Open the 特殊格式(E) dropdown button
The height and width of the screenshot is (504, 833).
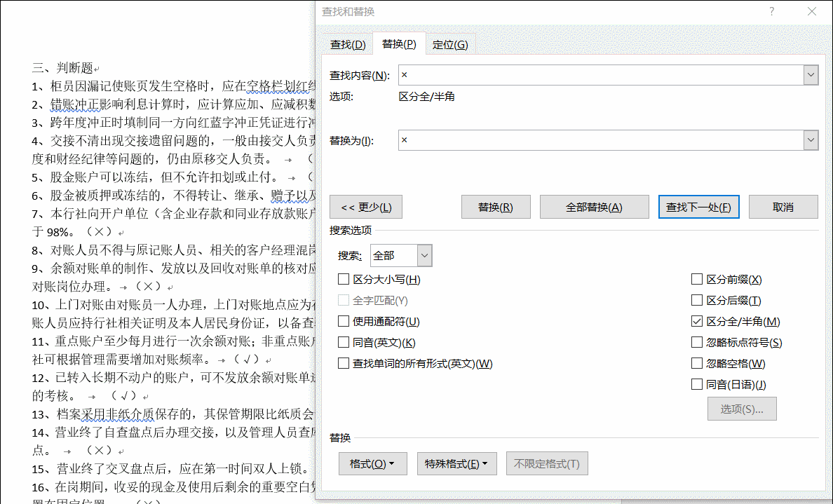pos(457,463)
